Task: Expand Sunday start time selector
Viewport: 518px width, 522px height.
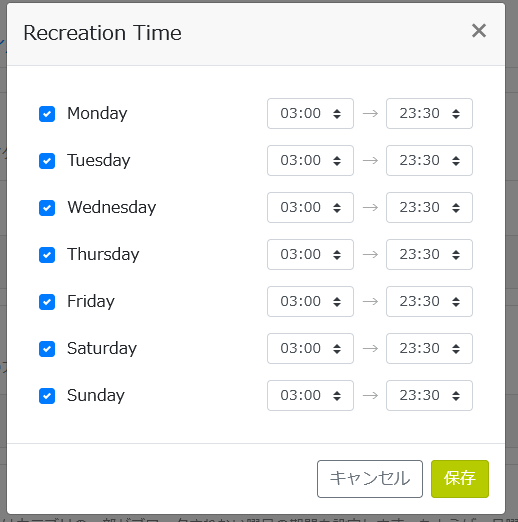Action: click(310, 395)
